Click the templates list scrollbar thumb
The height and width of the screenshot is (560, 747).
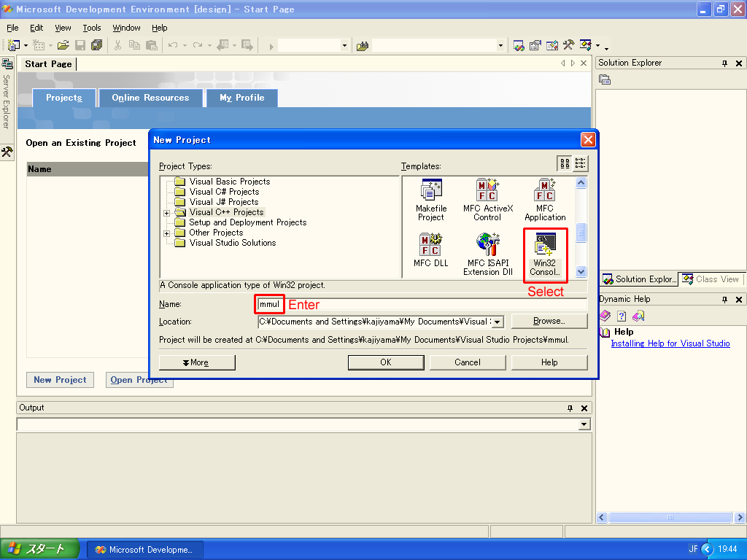[x=581, y=233]
